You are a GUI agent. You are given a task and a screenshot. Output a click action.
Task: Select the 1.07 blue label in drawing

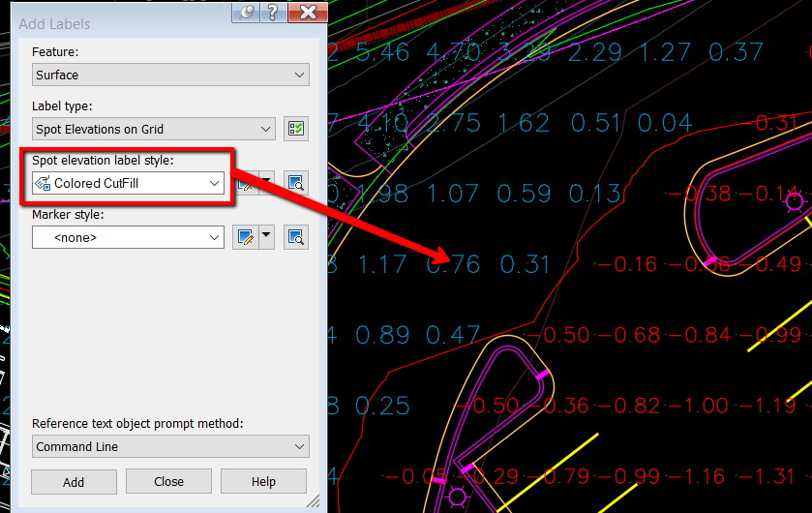click(453, 195)
